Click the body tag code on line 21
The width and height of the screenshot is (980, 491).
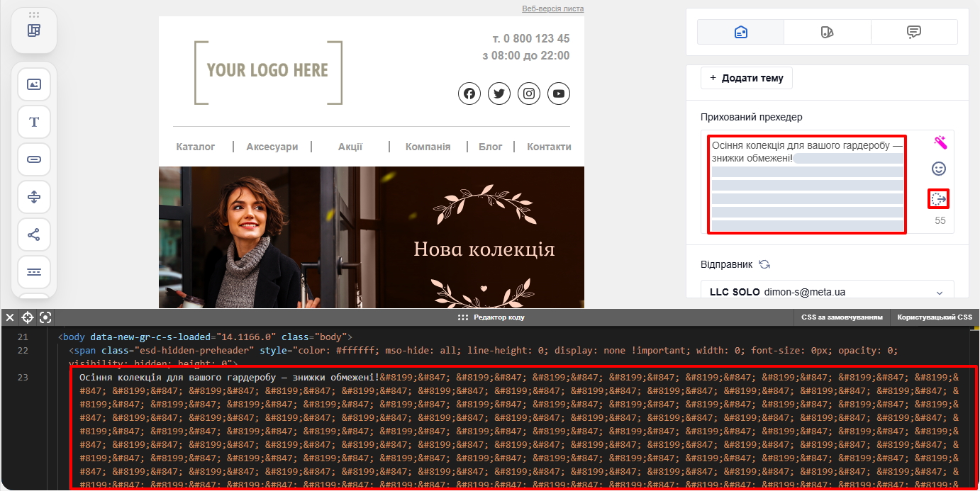(x=205, y=337)
